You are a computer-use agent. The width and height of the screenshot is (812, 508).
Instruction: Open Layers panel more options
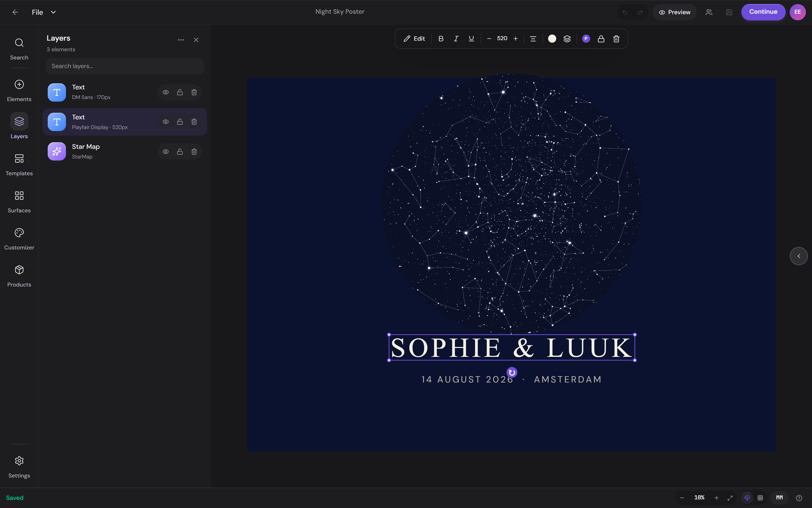point(181,40)
